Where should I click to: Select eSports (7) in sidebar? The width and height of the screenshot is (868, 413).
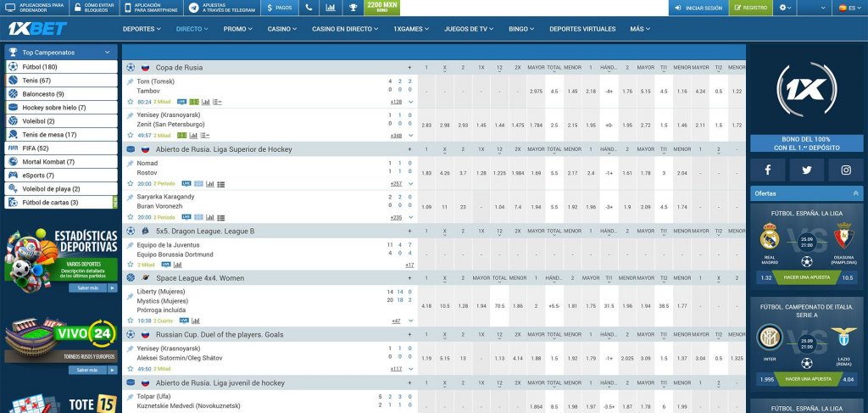[61, 176]
